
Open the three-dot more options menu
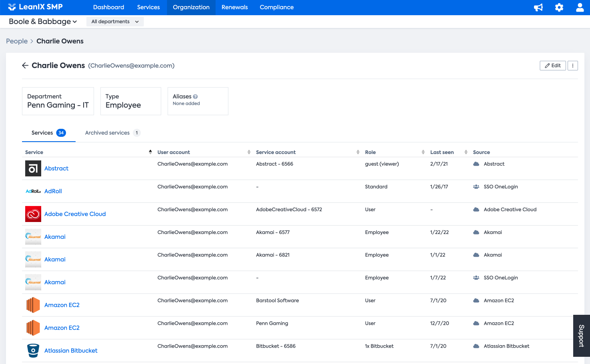pyautogui.click(x=573, y=66)
